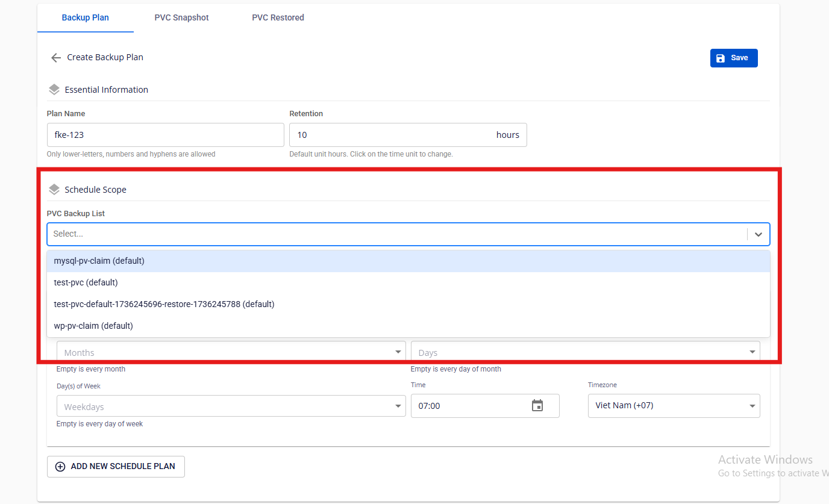Click the layers icon next to Essential Information
829x504 pixels.
point(54,90)
